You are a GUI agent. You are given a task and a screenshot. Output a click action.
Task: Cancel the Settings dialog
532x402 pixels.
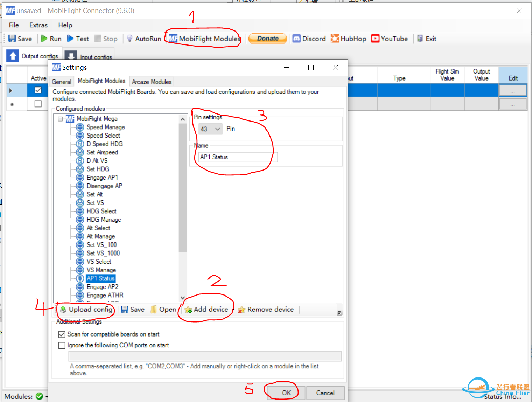coord(325,393)
